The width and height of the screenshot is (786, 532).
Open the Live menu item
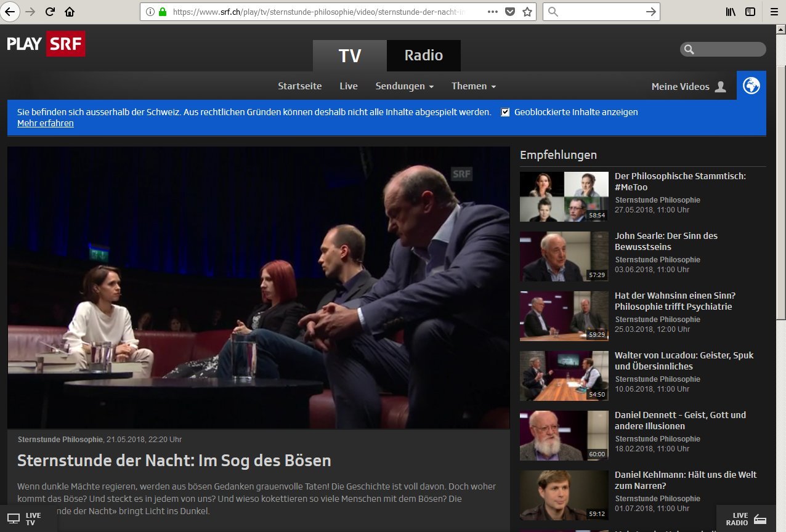point(349,86)
